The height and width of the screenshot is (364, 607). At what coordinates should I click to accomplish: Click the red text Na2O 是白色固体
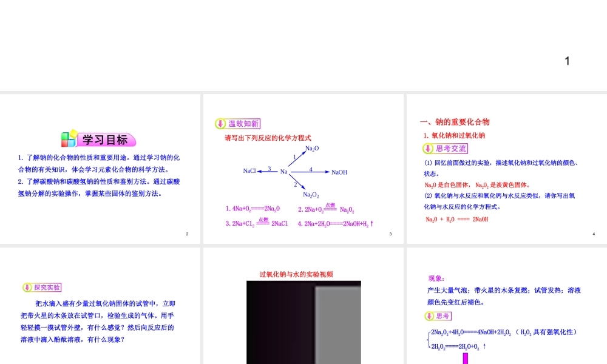pos(447,185)
